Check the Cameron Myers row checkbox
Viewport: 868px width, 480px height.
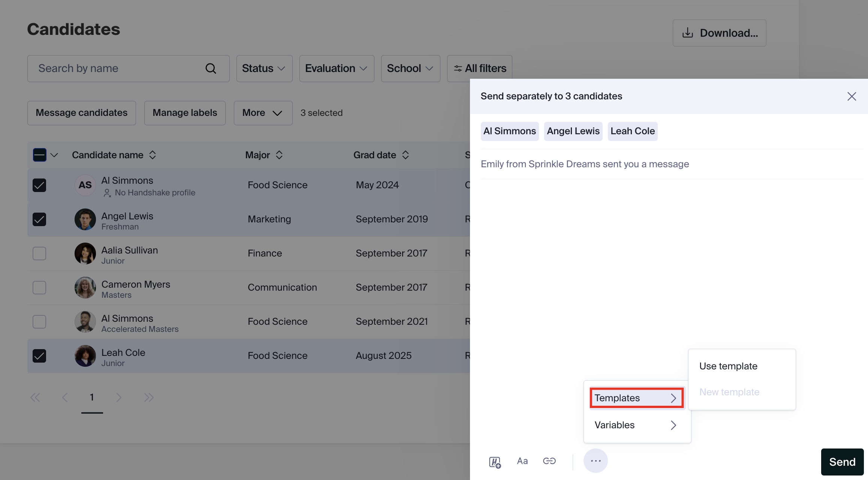tap(39, 288)
